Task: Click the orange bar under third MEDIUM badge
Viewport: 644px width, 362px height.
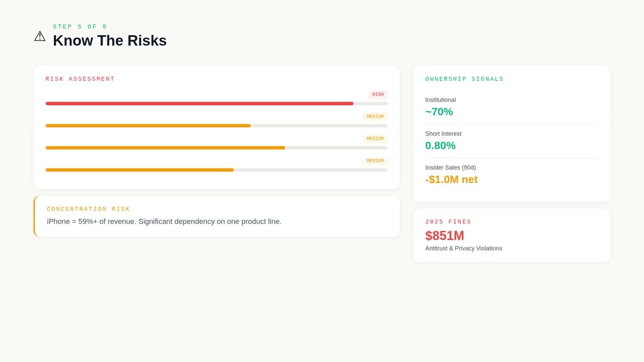Action: pos(139,170)
